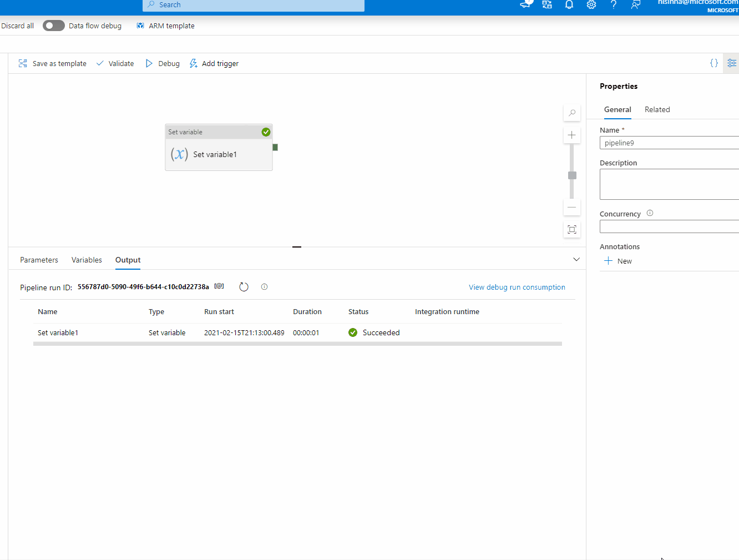Open ARM template menu
739x560 pixels.
coord(165,26)
